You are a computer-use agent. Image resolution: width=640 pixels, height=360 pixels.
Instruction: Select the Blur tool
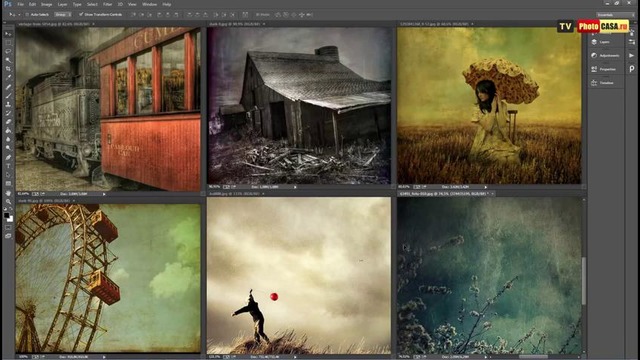pyautogui.click(x=8, y=139)
